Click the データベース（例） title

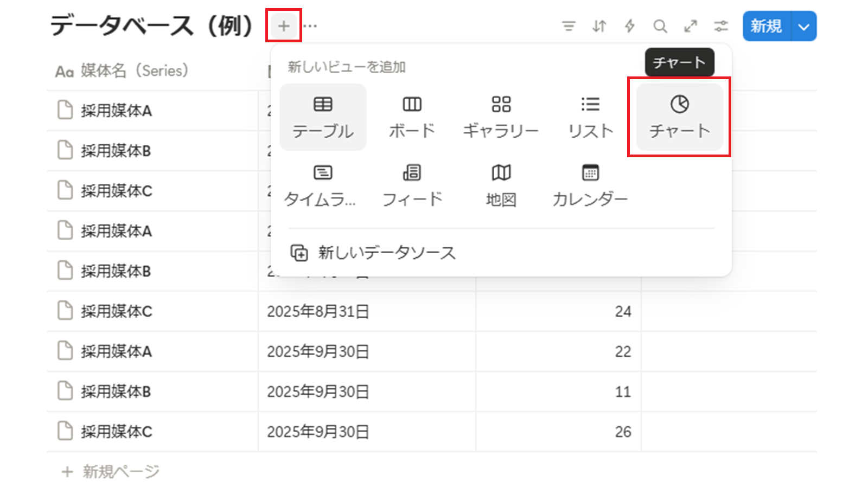coord(152,25)
